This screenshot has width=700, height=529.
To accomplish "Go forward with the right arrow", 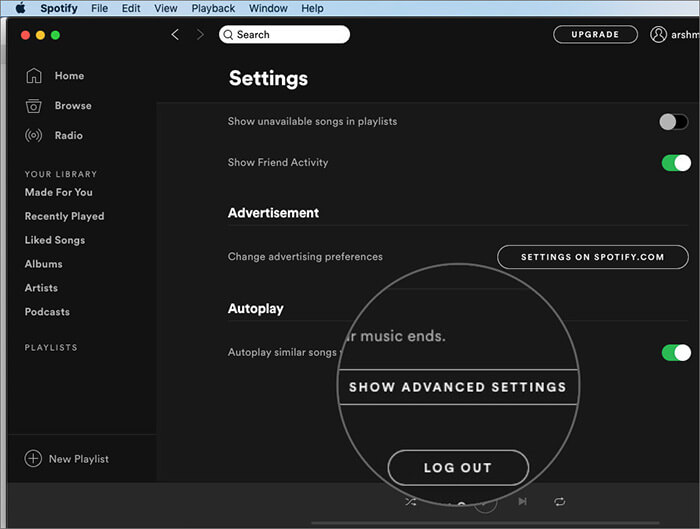I will 200,34.
